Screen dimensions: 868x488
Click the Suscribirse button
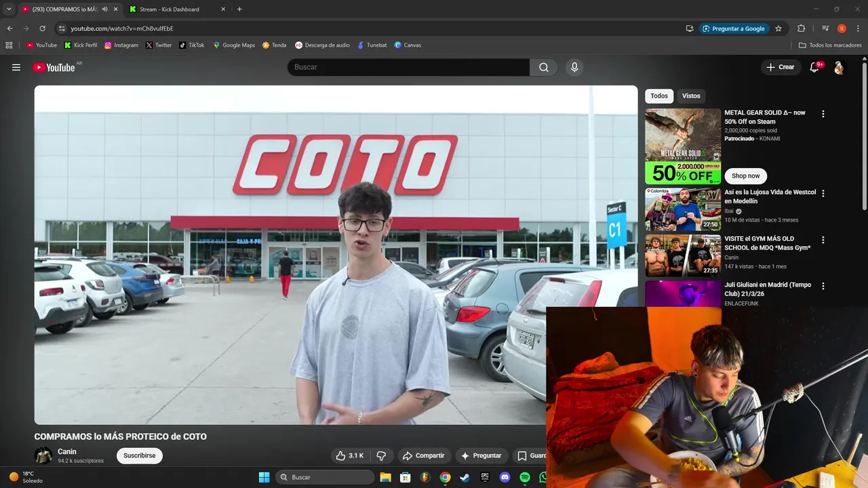140,455
